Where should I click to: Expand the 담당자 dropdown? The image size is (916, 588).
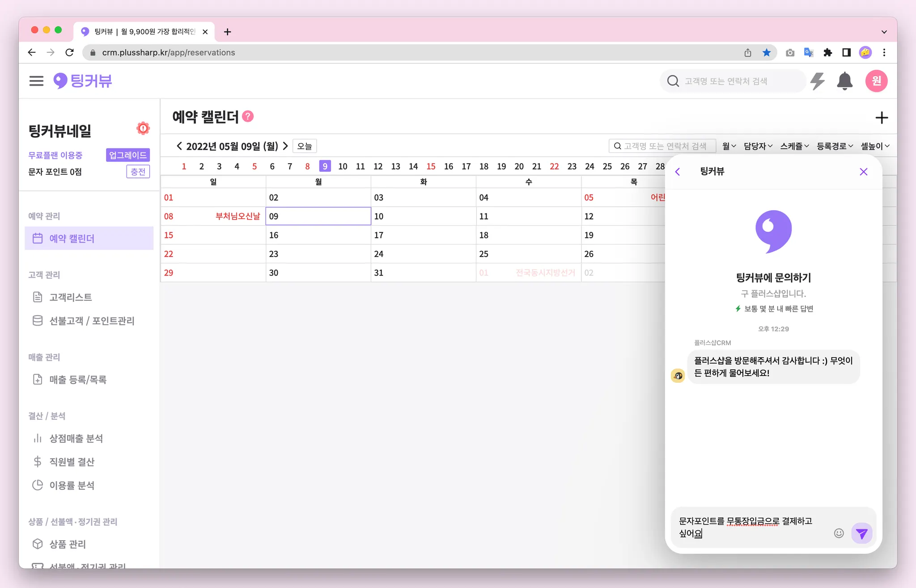click(x=758, y=146)
